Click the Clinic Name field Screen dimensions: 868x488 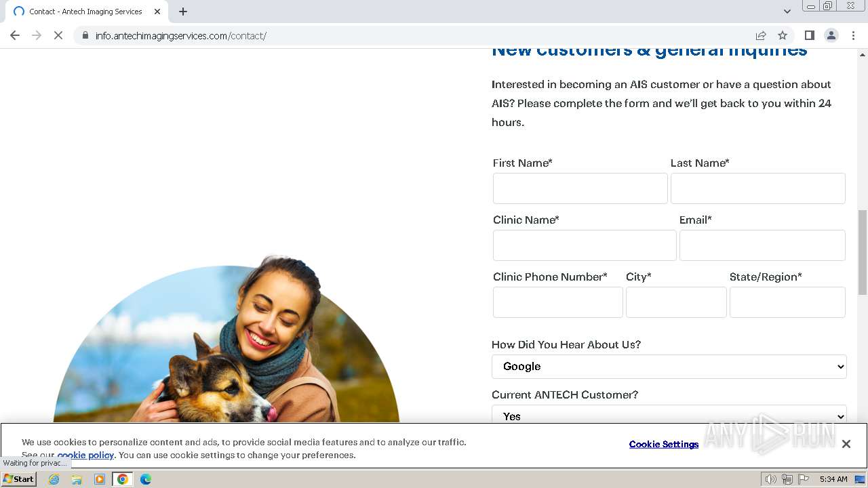[585, 245]
